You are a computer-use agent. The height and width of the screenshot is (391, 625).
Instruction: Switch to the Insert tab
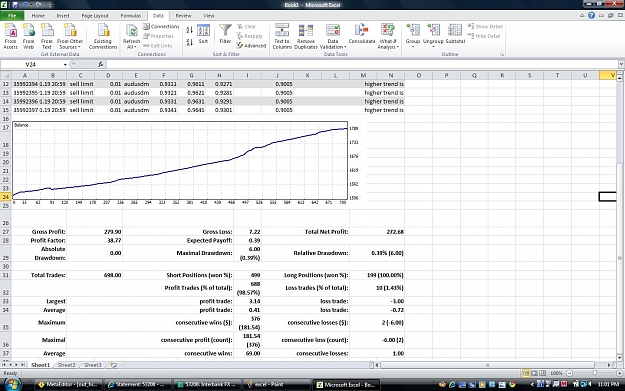[x=63, y=16]
